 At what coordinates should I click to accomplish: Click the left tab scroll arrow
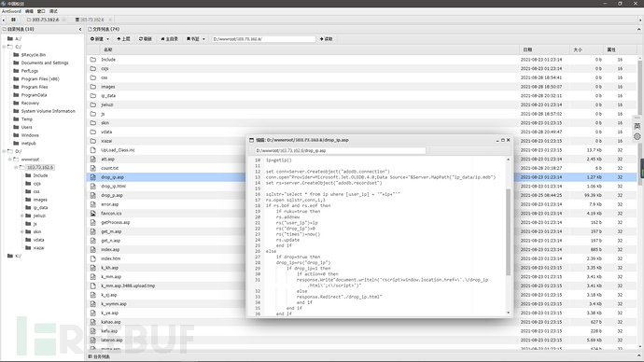click(4, 20)
